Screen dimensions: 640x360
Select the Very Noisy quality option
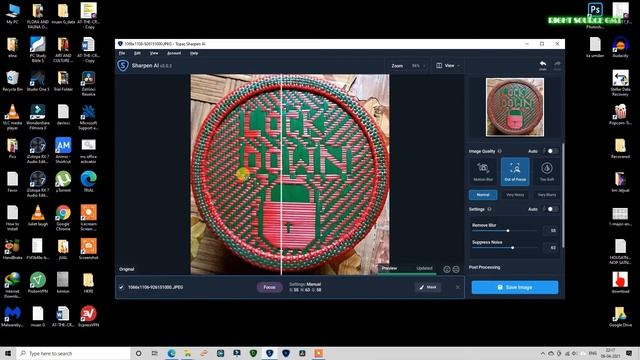pos(515,195)
